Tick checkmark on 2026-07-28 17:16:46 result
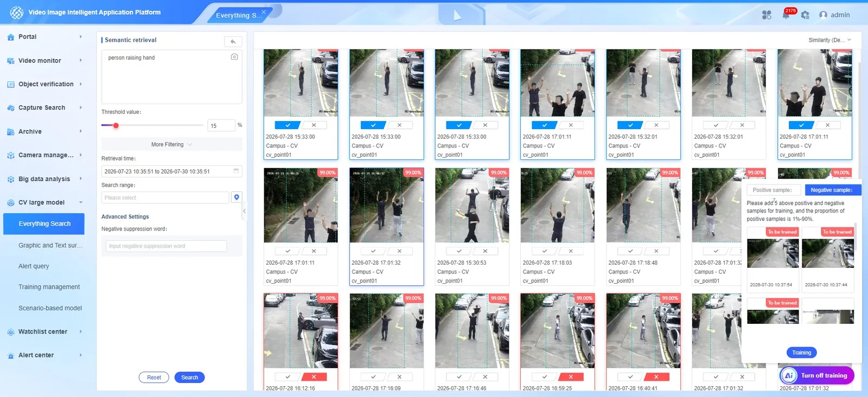This screenshot has width=868, height=397. pos(459,377)
